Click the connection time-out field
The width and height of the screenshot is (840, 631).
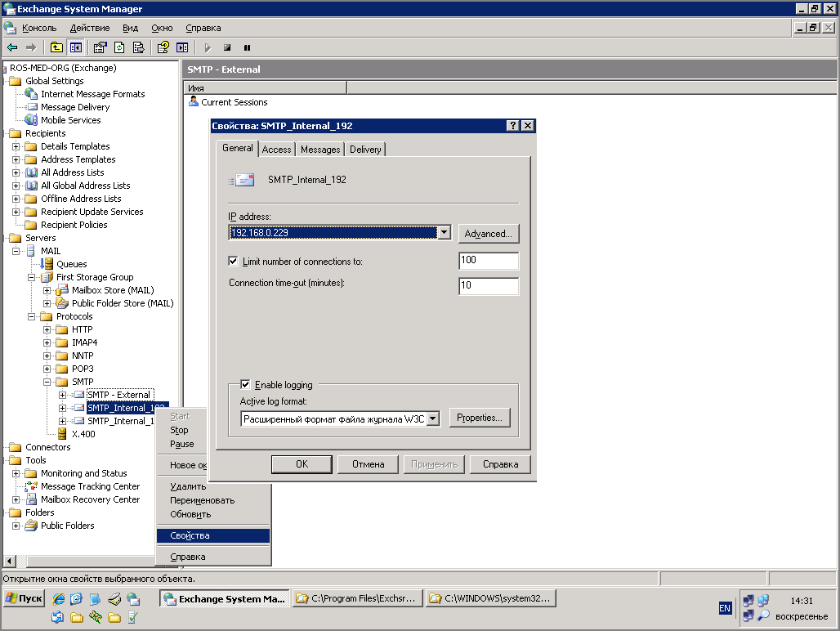(489, 286)
